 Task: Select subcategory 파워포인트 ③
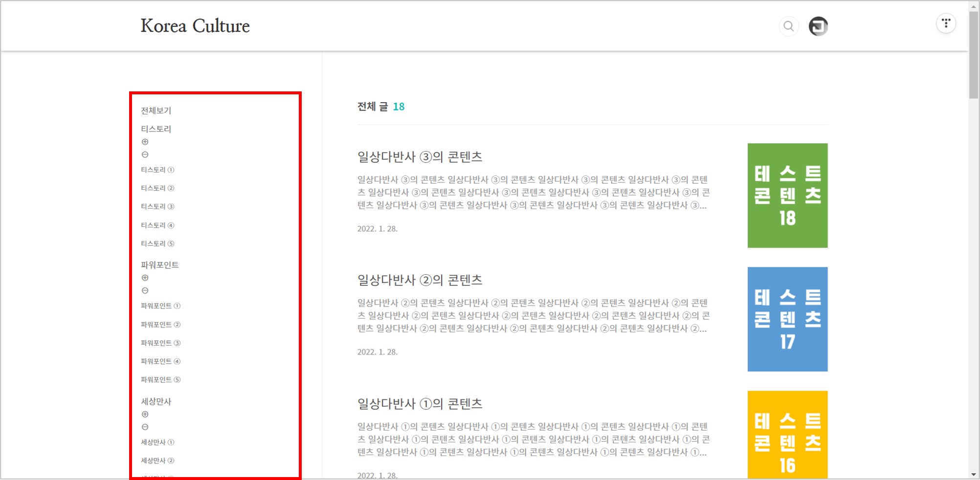click(161, 343)
